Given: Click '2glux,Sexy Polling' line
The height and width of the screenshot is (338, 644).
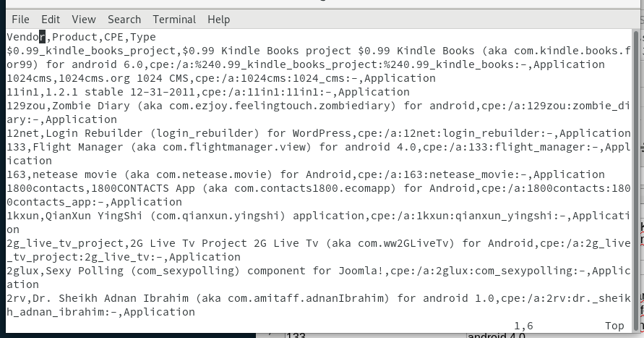Looking at the screenshot, I should (318, 271).
